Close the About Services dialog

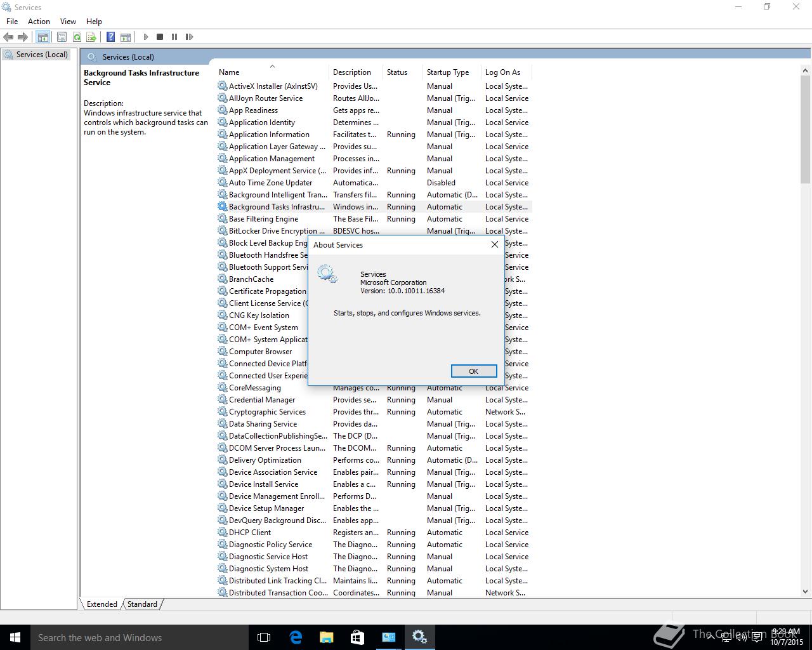pyautogui.click(x=495, y=244)
